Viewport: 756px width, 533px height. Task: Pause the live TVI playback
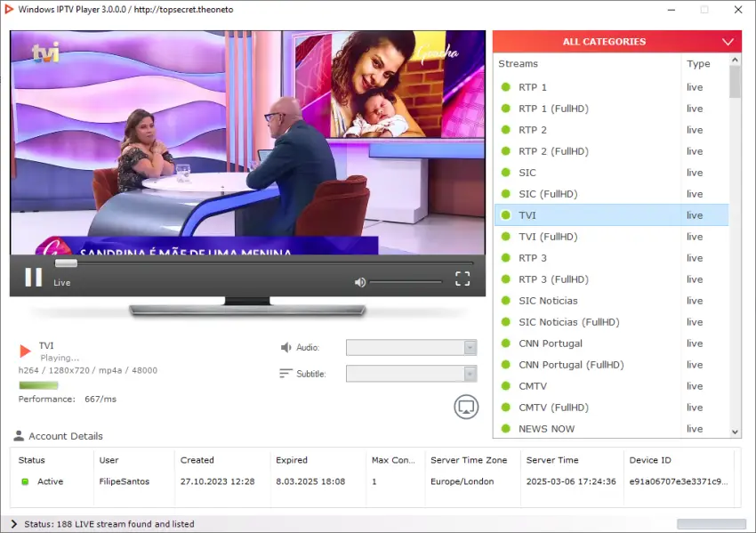coord(34,278)
